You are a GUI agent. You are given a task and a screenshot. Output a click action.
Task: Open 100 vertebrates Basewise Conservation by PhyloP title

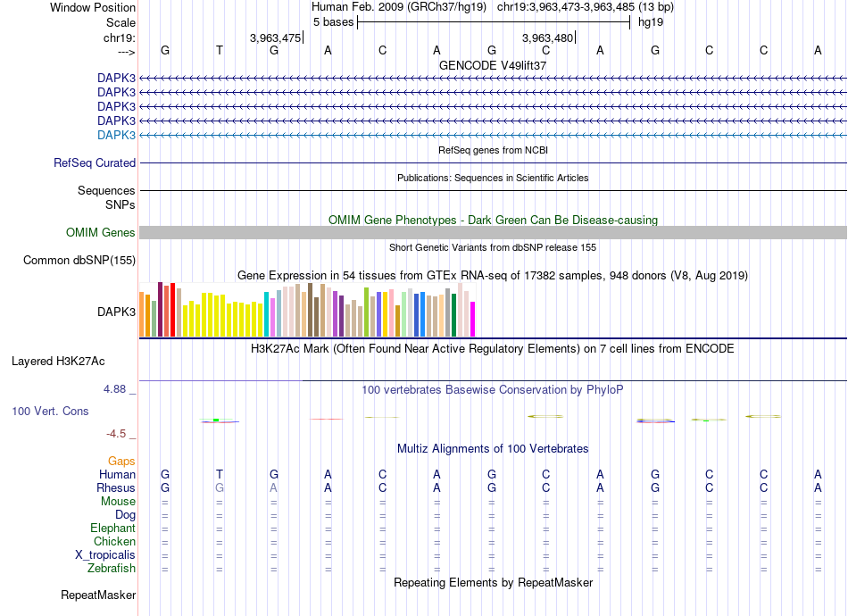(492, 390)
